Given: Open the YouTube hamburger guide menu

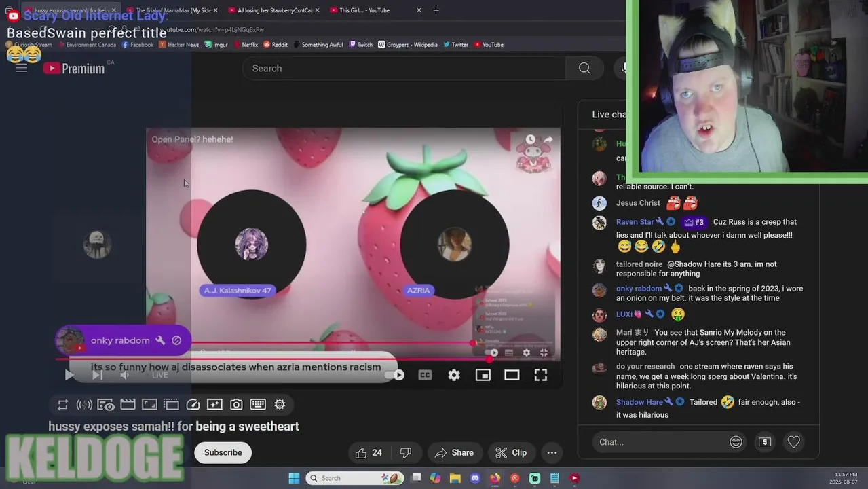Looking at the screenshot, I should 22,68.
